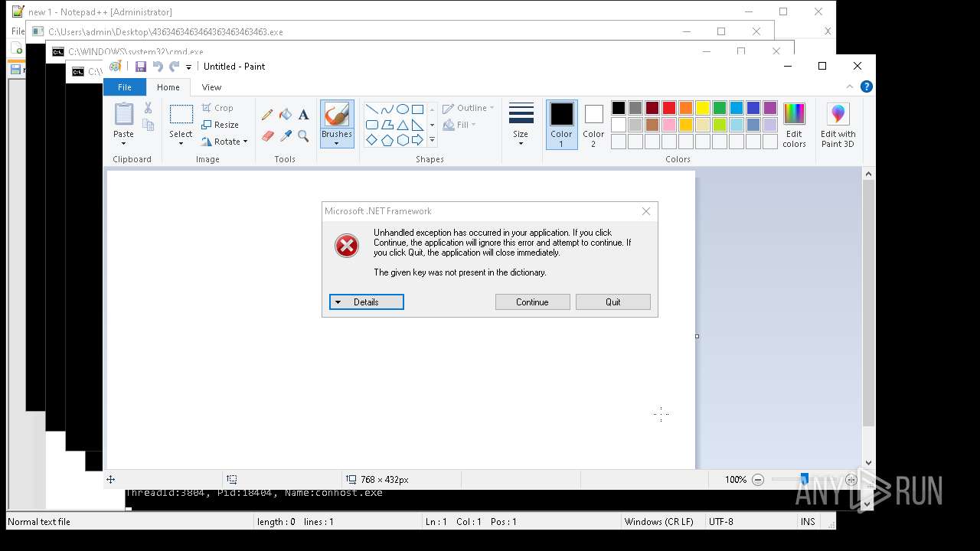The height and width of the screenshot is (551, 980).
Task: Click Paint vertical scrollbar down arrow
Action: pos(868,462)
